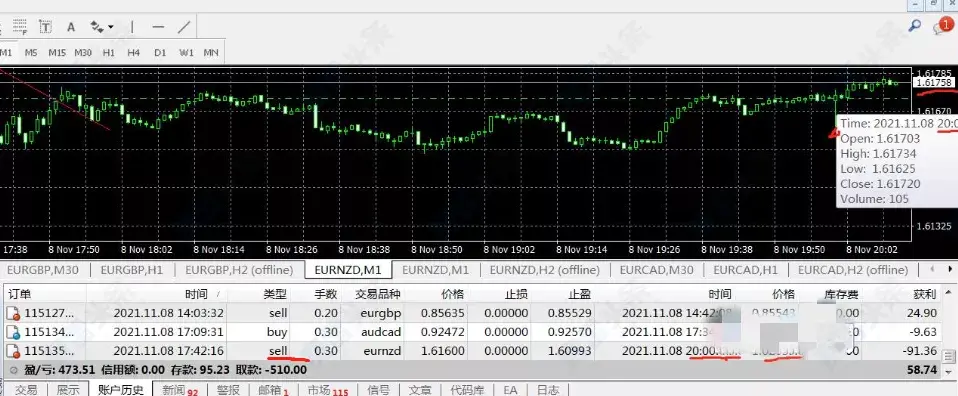Viewport: 958px width, 396px height.
Task: Sort by the 类型 column header
Action: click(x=274, y=295)
